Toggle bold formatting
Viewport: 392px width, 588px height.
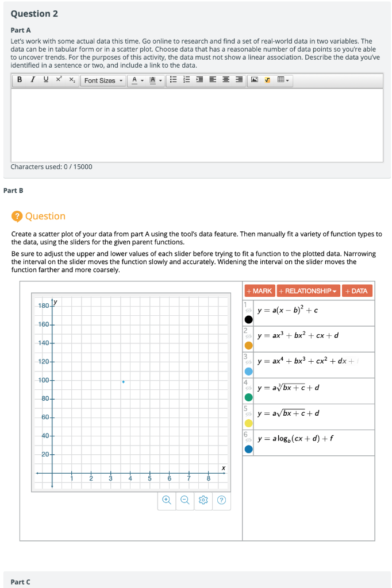(x=18, y=80)
